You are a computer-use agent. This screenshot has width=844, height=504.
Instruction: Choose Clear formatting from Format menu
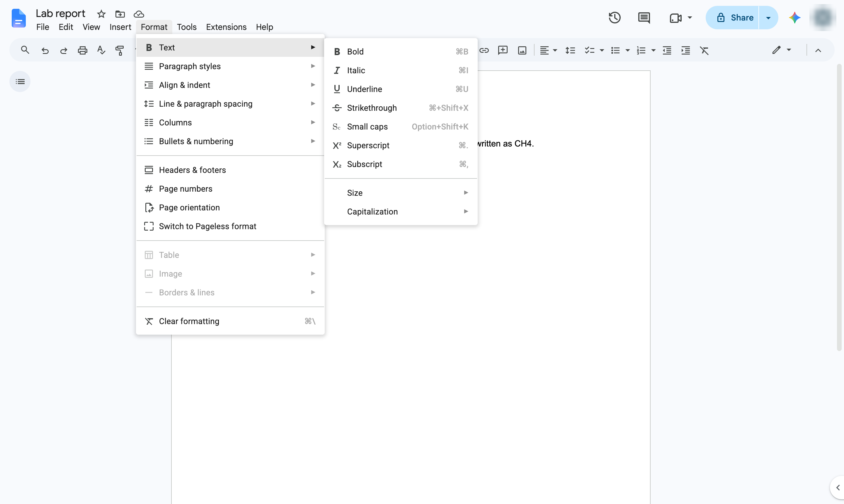click(x=230, y=321)
